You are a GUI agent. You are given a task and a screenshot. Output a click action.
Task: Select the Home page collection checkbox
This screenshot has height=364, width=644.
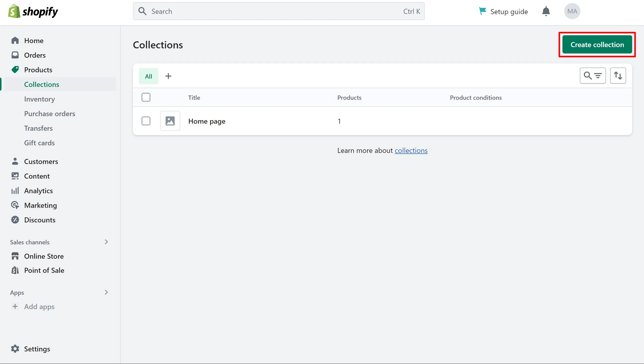click(146, 121)
